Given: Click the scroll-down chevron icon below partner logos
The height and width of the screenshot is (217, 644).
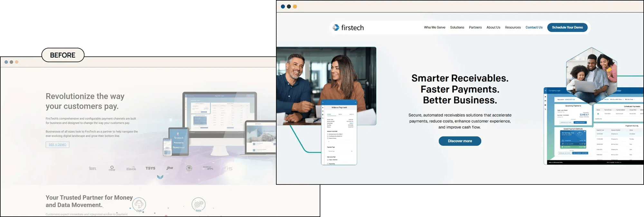Looking at the screenshot, I should (160, 177).
